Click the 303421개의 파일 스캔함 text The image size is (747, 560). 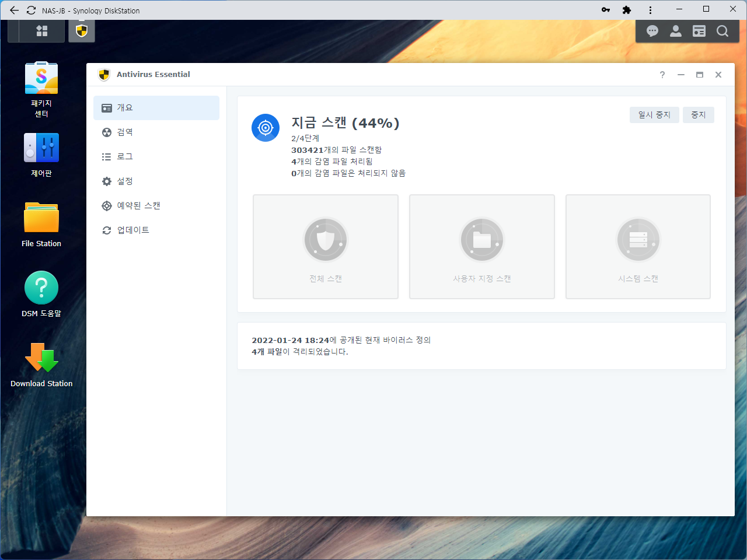click(x=337, y=150)
